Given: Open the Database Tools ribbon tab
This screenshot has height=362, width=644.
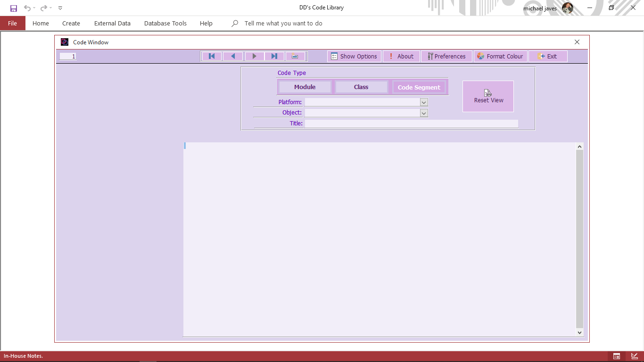Looking at the screenshot, I should click(165, 24).
